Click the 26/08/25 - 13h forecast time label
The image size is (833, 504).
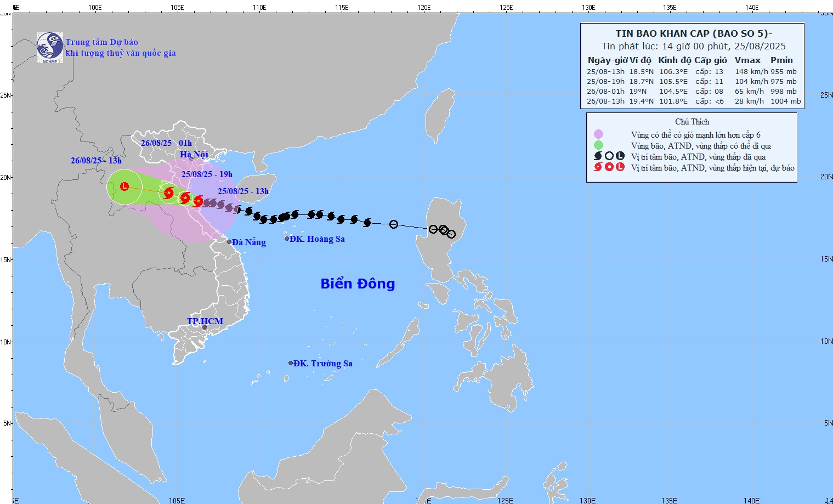click(x=96, y=161)
